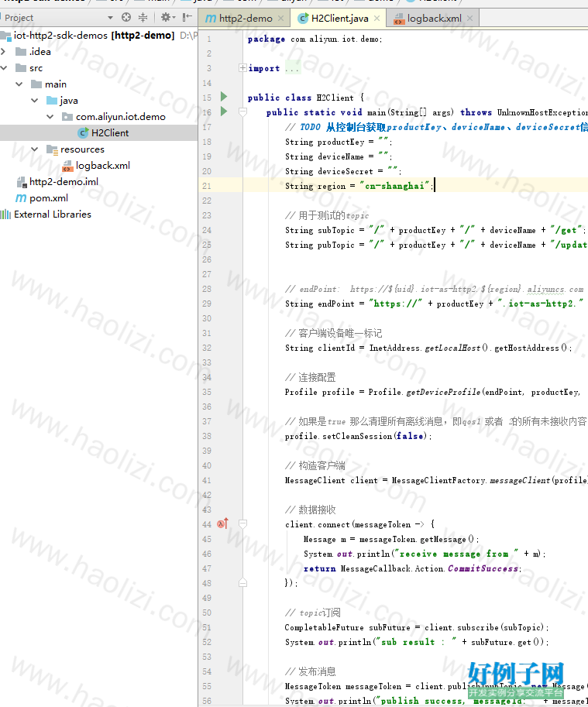Collapse the java folder

point(35,101)
